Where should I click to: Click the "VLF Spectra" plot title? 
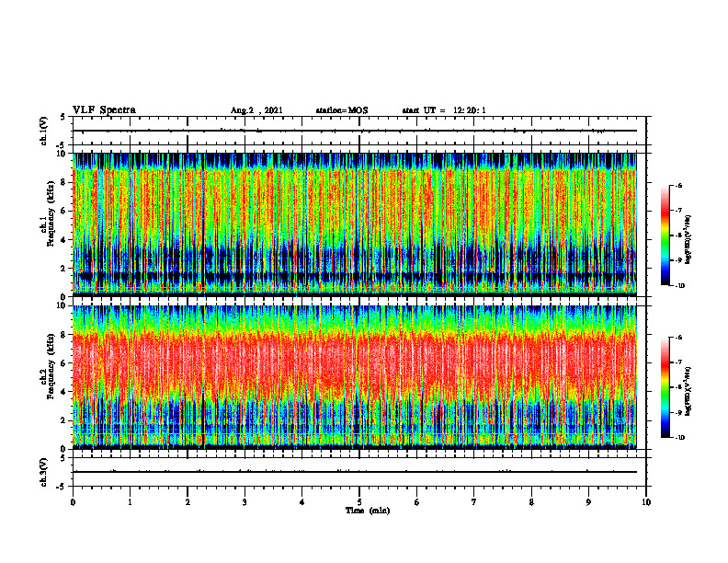click(104, 110)
